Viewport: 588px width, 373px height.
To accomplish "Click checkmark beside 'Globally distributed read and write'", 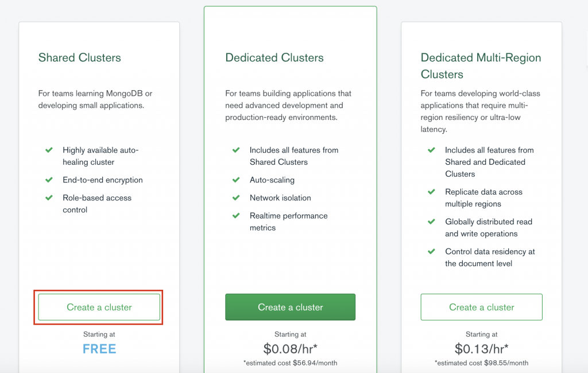I will click(x=431, y=222).
